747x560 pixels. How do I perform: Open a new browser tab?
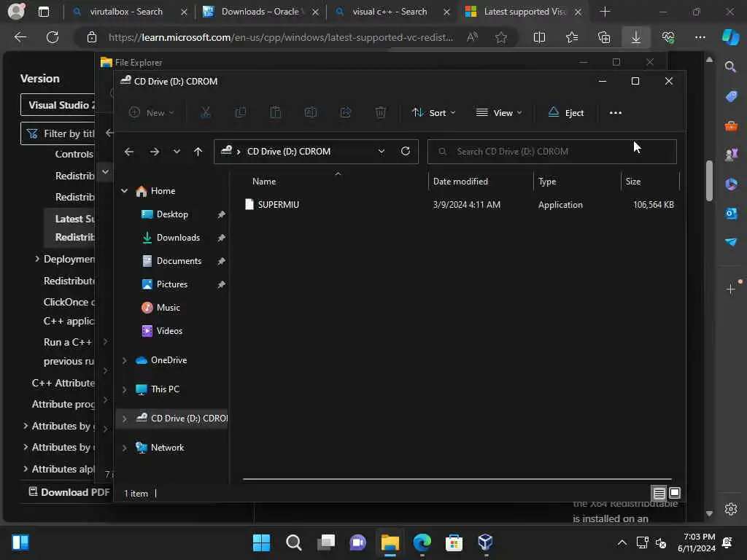coord(605,12)
